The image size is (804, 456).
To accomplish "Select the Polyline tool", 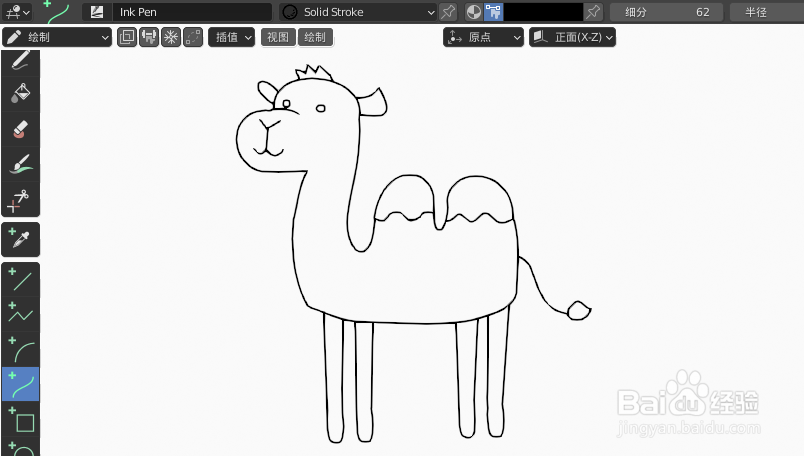I will click(21, 314).
